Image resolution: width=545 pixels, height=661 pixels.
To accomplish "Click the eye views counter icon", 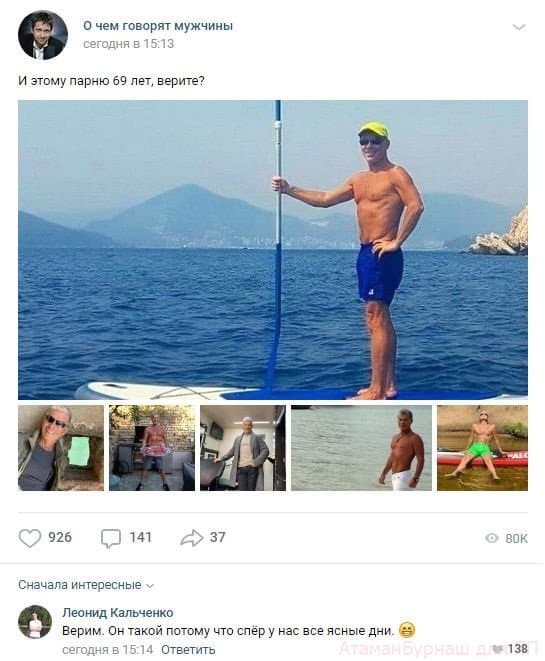I will (x=491, y=538).
